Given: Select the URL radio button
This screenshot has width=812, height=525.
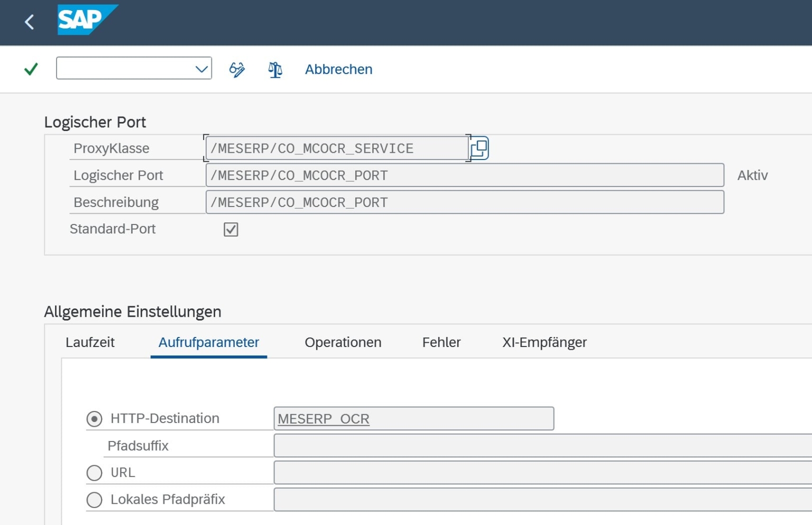Looking at the screenshot, I should coord(94,472).
